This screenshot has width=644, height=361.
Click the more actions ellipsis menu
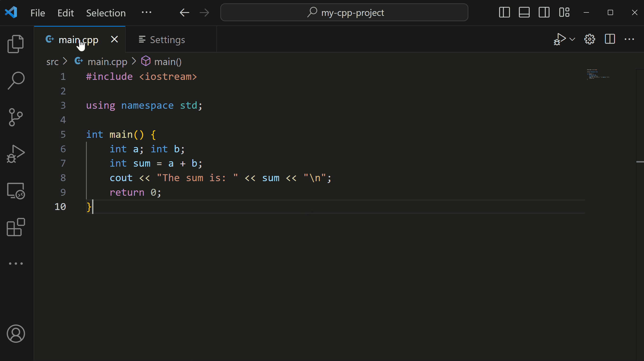pyautogui.click(x=630, y=39)
